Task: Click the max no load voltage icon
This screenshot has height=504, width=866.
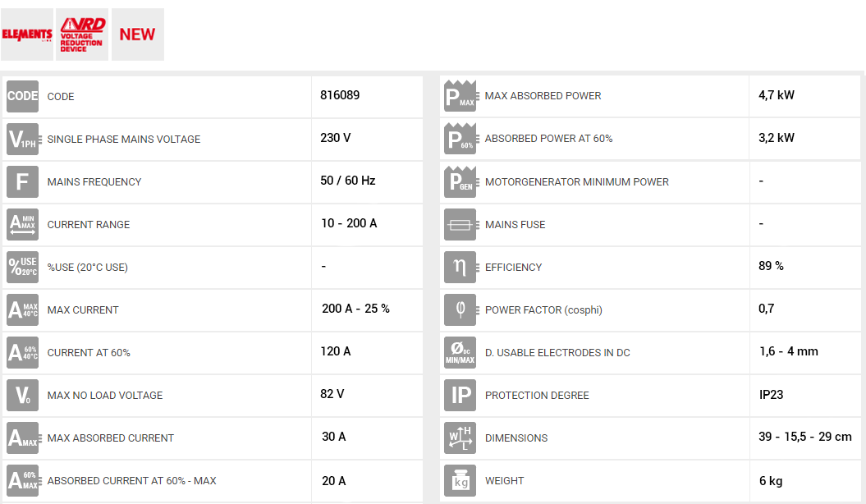Action: [22, 395]
